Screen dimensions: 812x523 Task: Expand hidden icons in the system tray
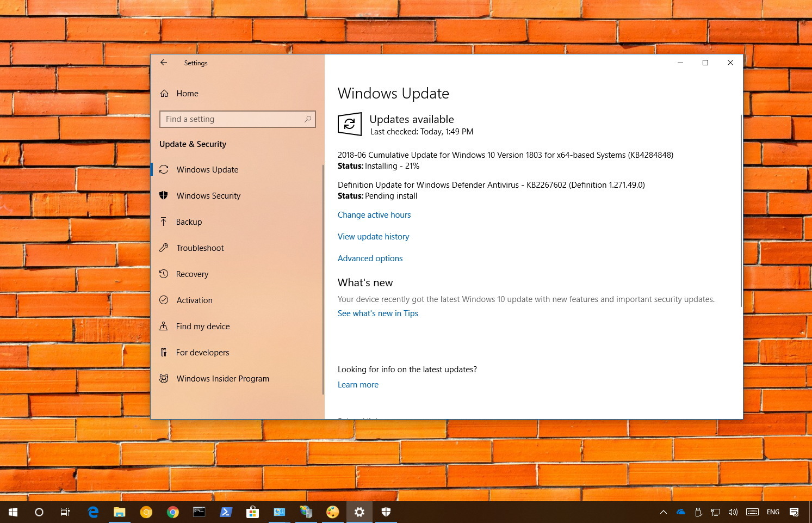tap(664, 512)
